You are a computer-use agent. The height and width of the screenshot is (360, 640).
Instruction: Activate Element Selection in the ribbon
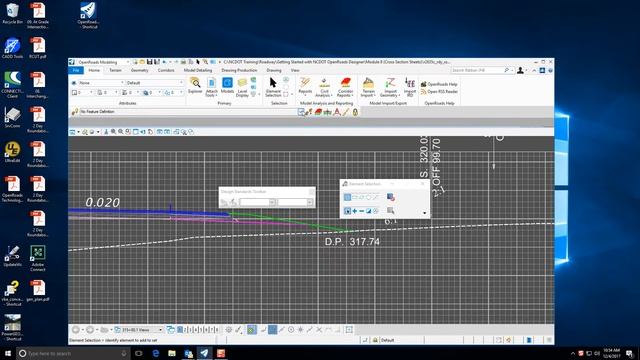(x=273, y=87)
